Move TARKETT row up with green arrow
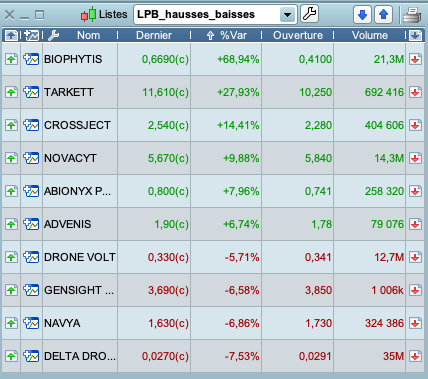 click(11, 92)
